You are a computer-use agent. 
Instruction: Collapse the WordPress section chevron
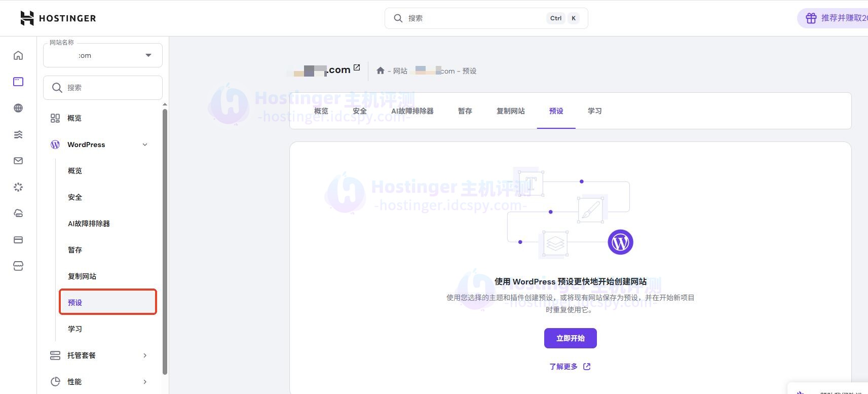click(145, 145)
